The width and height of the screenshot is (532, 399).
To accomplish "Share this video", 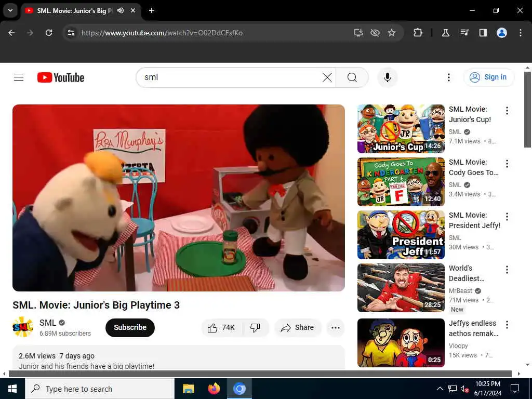I will pyautogui.click(x=298, y=327).
